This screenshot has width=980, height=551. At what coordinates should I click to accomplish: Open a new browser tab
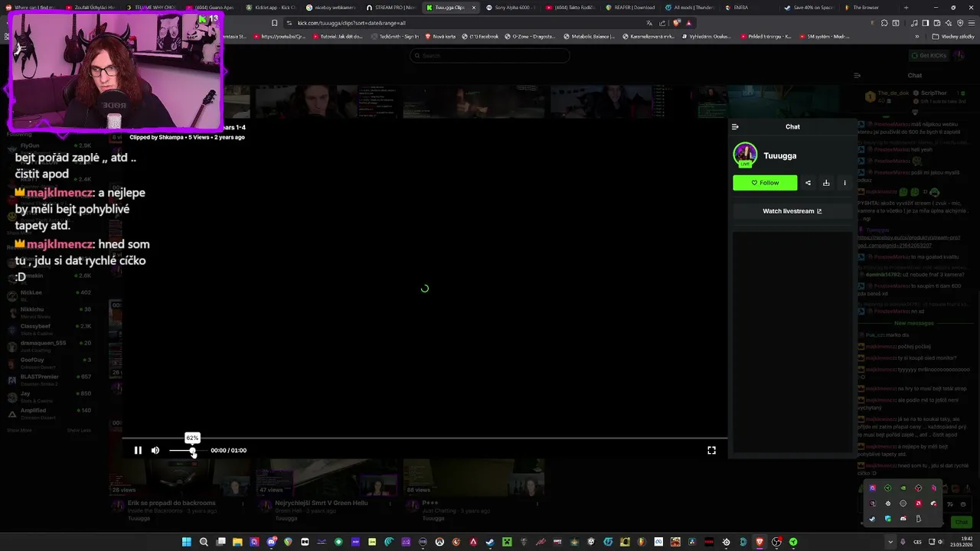906,8
